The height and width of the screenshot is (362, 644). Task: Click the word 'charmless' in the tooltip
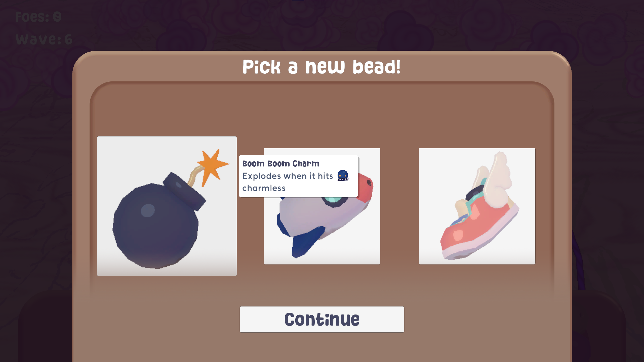[264, 188]
